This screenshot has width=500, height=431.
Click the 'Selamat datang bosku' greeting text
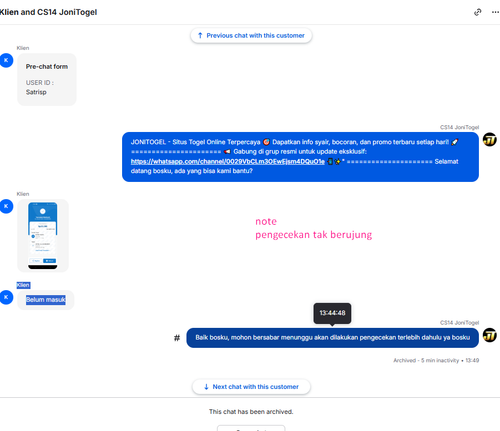pyautogui.click(x=295, y=166)
